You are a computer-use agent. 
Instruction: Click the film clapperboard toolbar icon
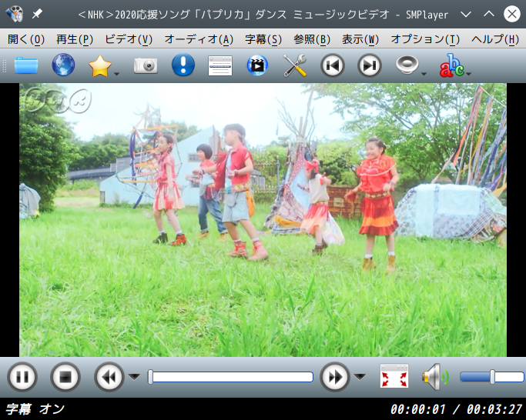257,65
